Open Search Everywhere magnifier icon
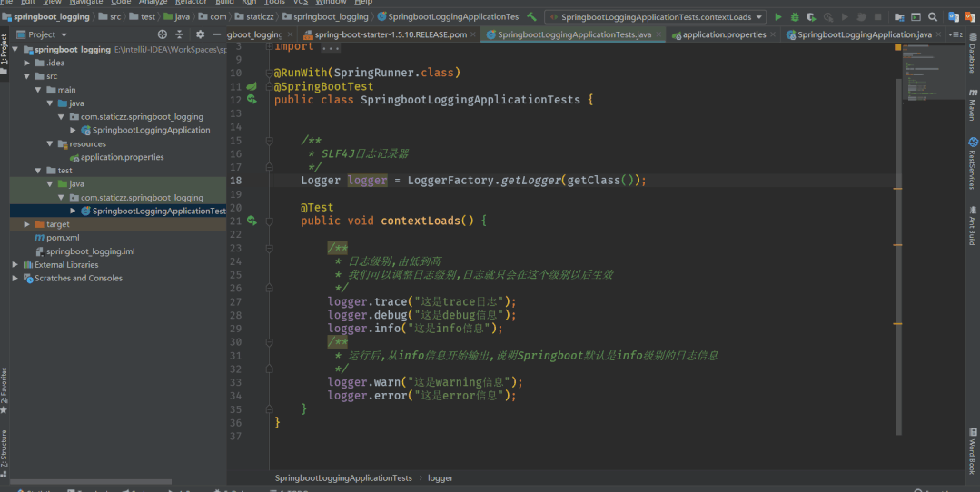The width and height of the screenshot is (980, 492). point(933,17)
